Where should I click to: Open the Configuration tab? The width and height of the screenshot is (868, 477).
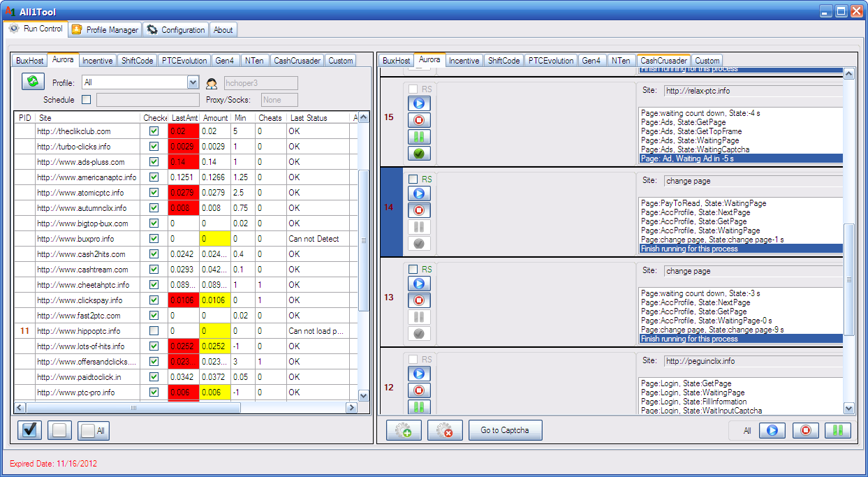176,30
